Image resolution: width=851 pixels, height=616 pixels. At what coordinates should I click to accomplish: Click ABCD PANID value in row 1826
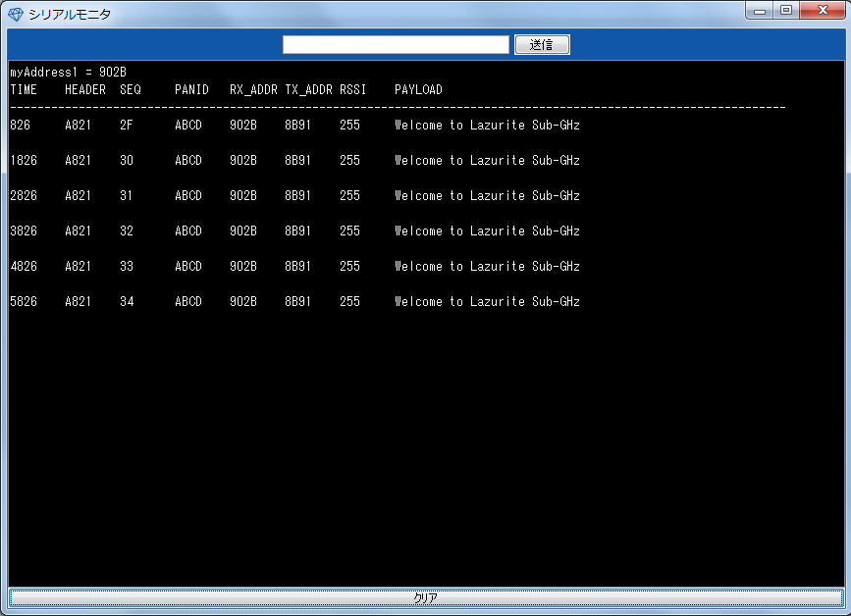point(188,160)
